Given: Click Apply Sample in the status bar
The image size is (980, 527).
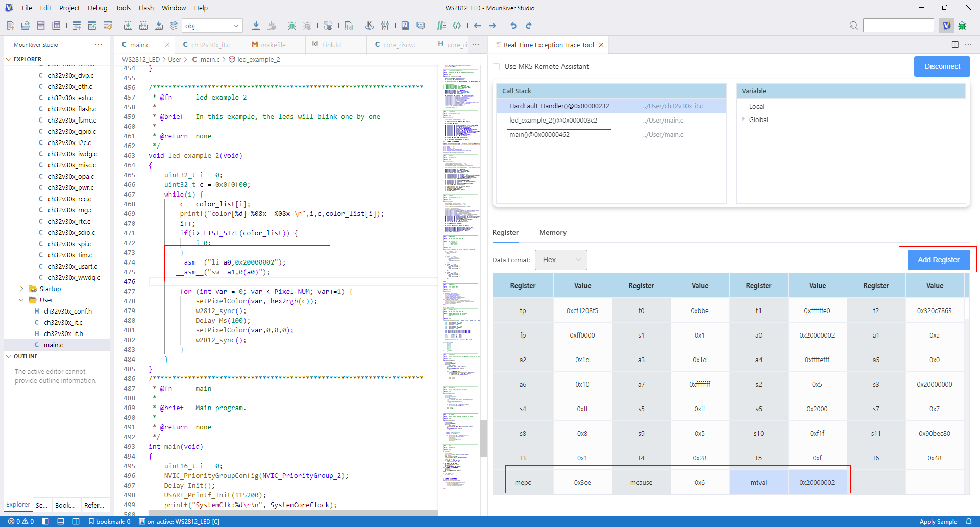Looking at the screenshot, I should coord(938,521).
